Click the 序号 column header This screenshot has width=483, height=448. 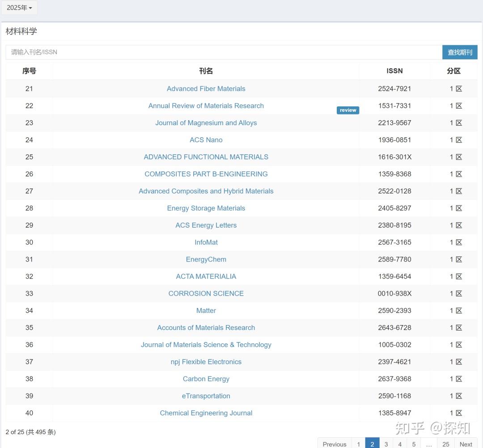[29, 71]
